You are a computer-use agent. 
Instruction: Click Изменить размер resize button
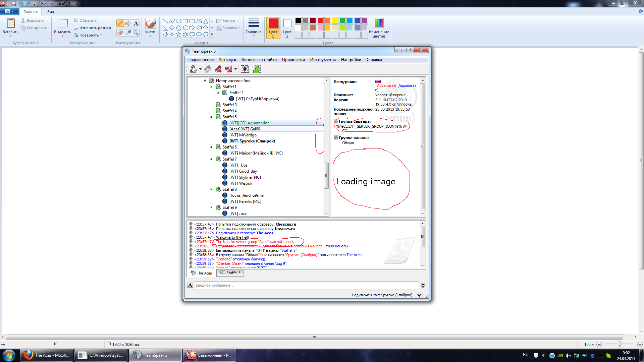click(93, 28)
